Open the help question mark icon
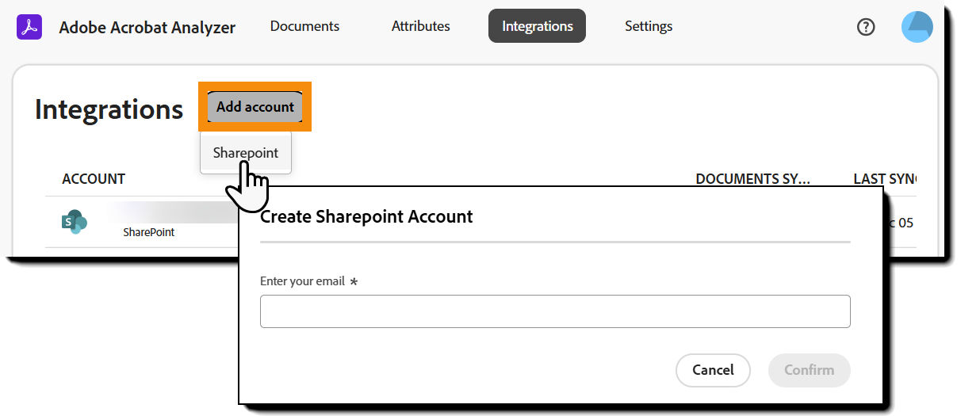Image resolution: width=980 pixels, height=416 pixels. point(866,27)
